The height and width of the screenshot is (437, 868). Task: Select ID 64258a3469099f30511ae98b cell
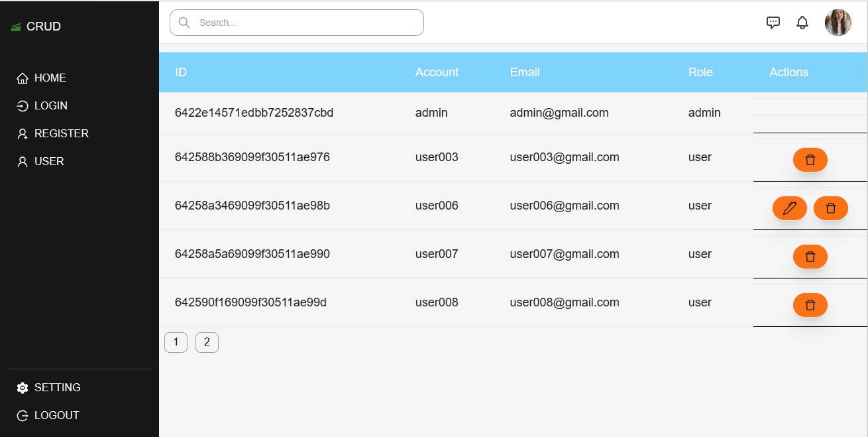(x=252, y=206)
